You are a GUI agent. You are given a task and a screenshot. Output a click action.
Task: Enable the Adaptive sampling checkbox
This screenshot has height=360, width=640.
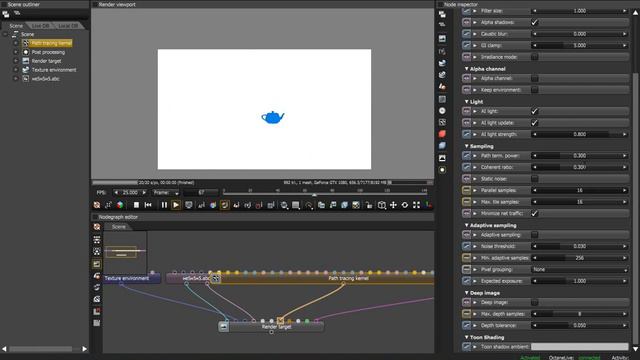coord(534,235)
